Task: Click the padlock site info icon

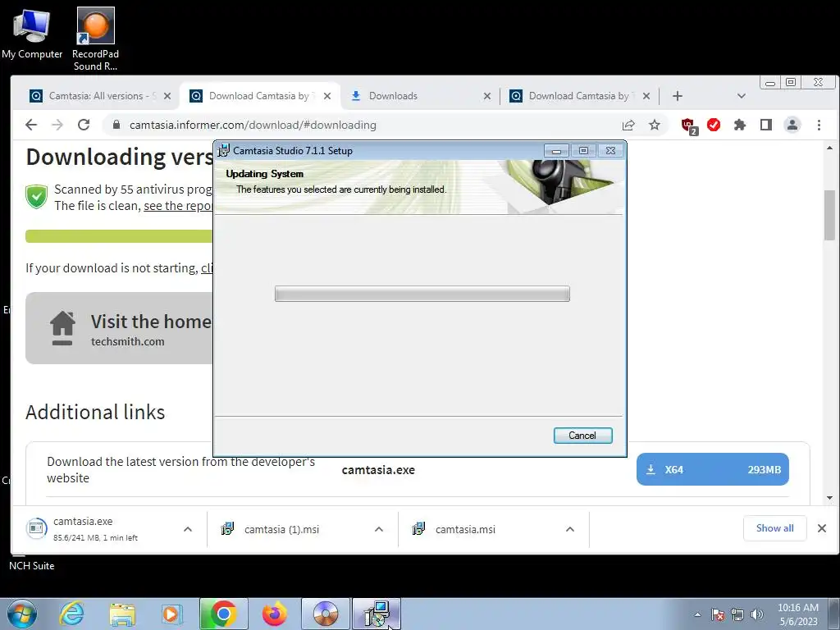Action: tap(116, 125)
